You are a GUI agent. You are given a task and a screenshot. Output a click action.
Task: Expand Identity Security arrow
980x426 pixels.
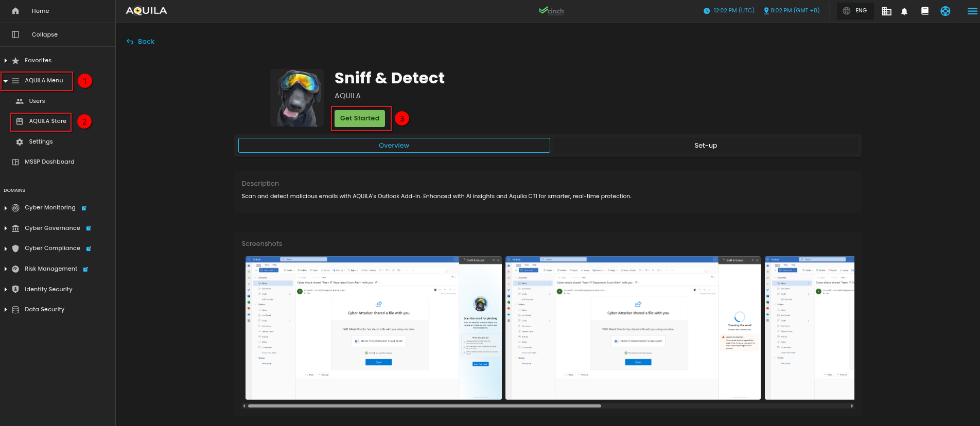5,289
